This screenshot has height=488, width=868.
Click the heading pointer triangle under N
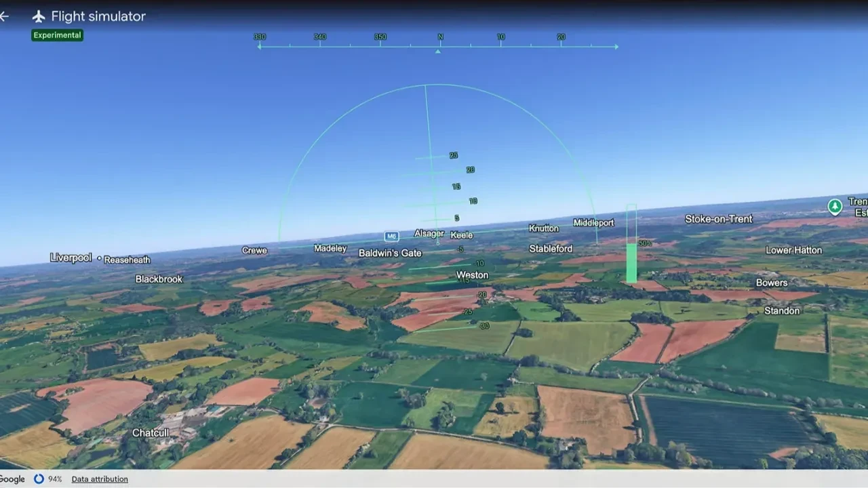(x=438, y=52)
